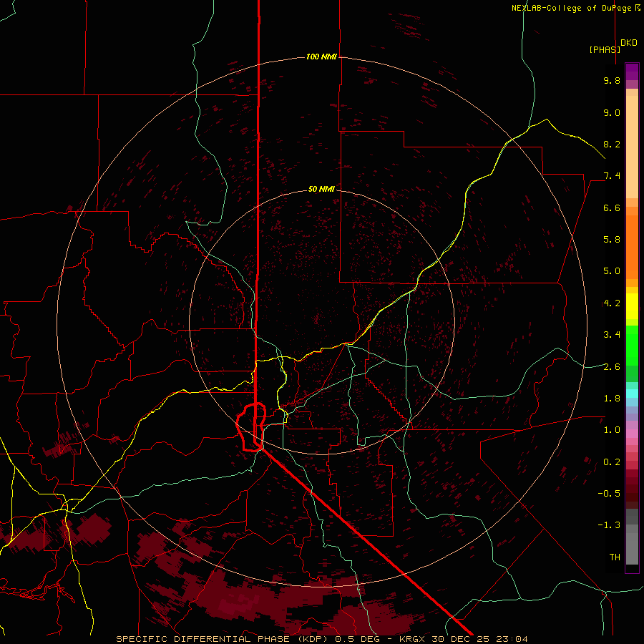Click the 0.2 value on the color scale
The image size is (644, 644).
[612, 462]
